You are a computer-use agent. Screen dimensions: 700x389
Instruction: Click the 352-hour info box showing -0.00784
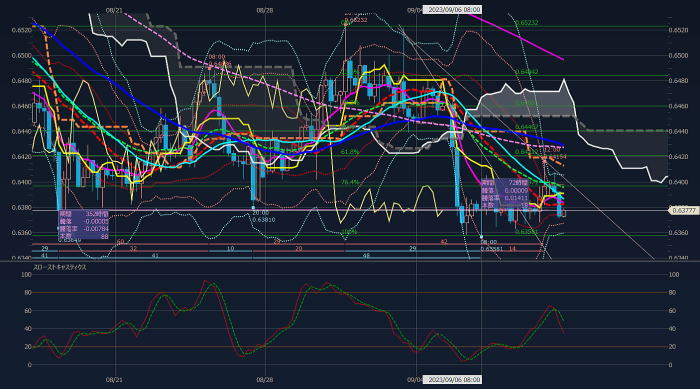(x=83, y=225)
